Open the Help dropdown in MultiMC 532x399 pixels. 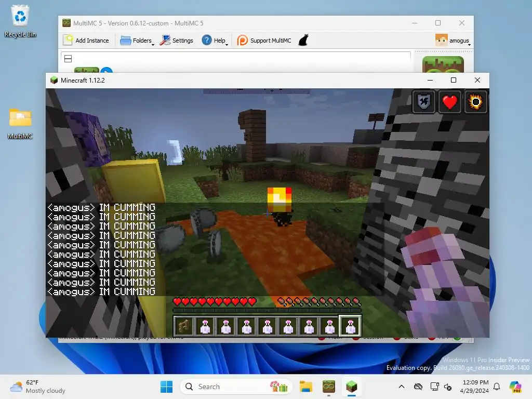point(215,41)
